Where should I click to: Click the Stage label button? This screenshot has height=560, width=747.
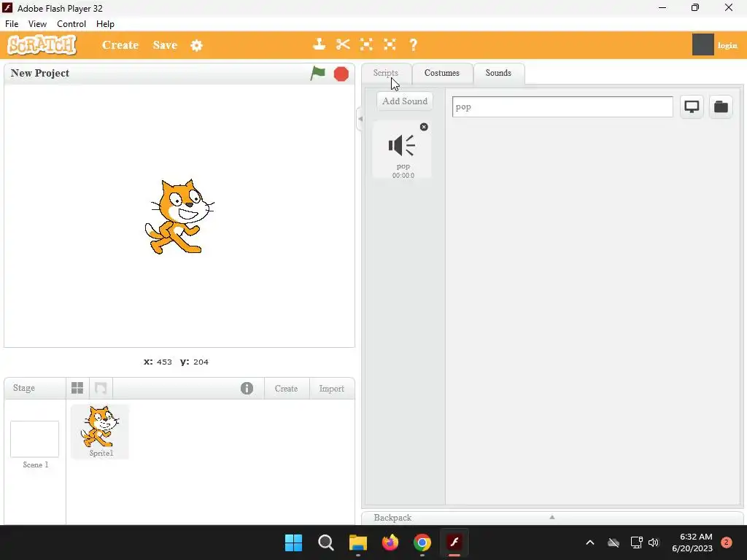coord(24,388)
